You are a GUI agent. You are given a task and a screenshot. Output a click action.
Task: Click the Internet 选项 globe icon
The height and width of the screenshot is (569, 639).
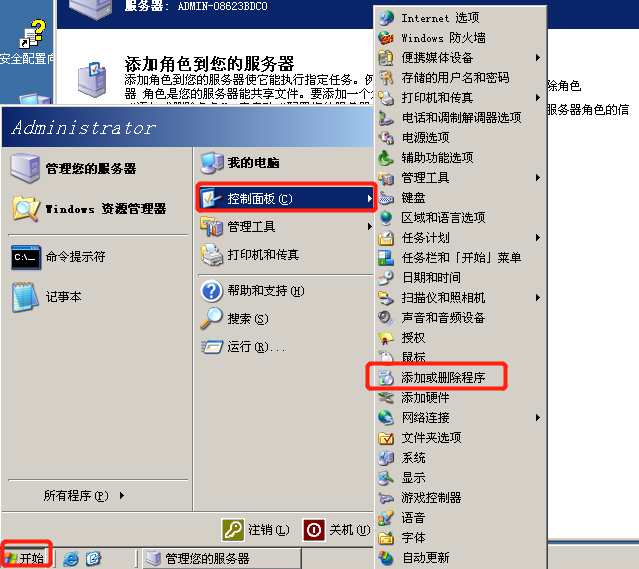[x=386, y=18]
